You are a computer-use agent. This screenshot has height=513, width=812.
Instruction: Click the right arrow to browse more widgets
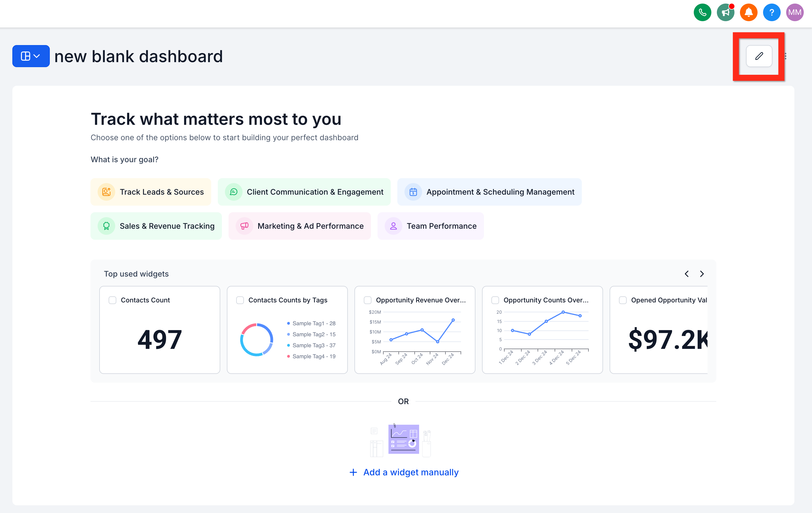pos(702,274)
